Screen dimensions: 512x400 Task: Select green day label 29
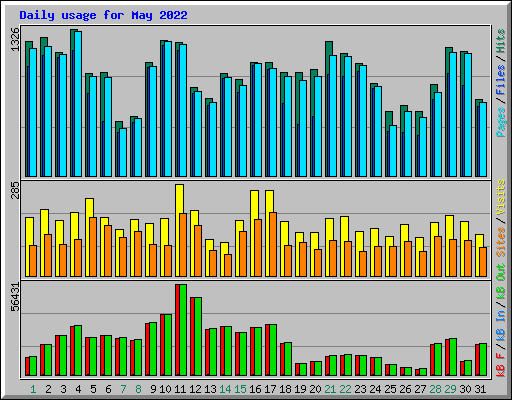click(450, 389)
